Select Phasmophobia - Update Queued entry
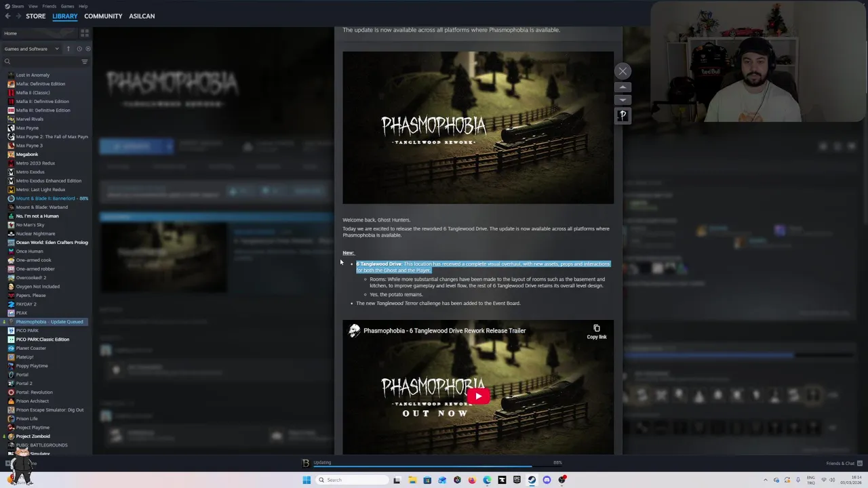This screenshot has height=488, width=868. click(x=49, y=322)
